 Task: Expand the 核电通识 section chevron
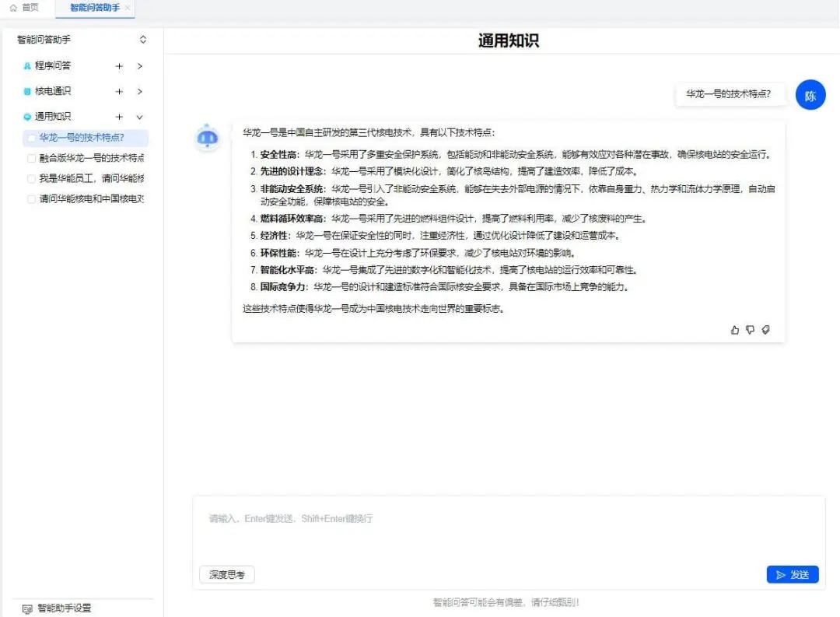[x=140, y=92]
